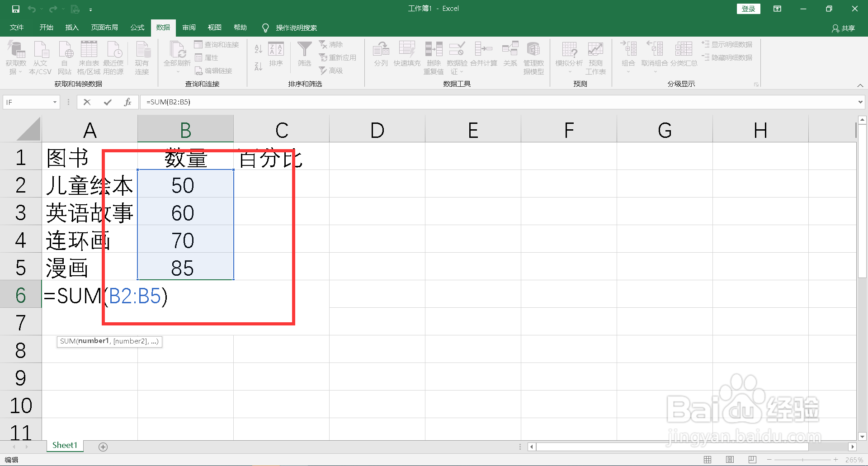The width and height of the screenshot is (868, 466).
Task: Click 分类汇总 (Subtotal) icon
Action: click(x=684, y=49)
